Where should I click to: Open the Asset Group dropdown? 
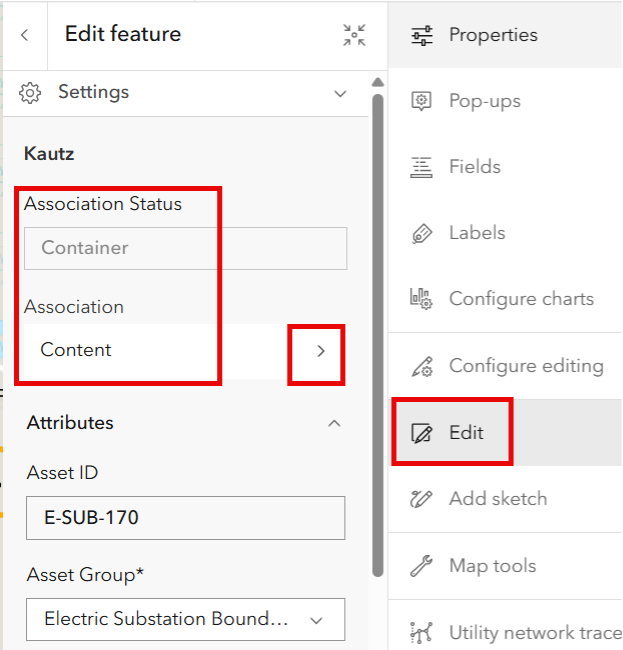[x=185, y=620]
